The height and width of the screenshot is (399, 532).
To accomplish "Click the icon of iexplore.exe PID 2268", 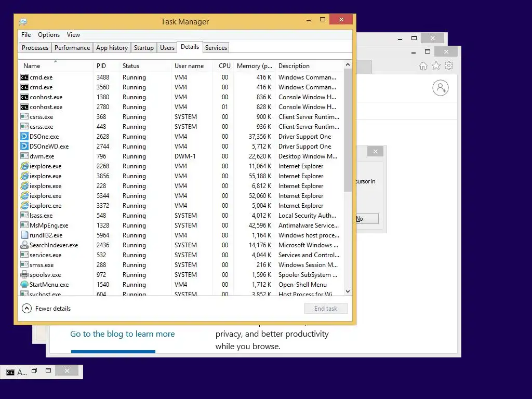I will (24, 166).
